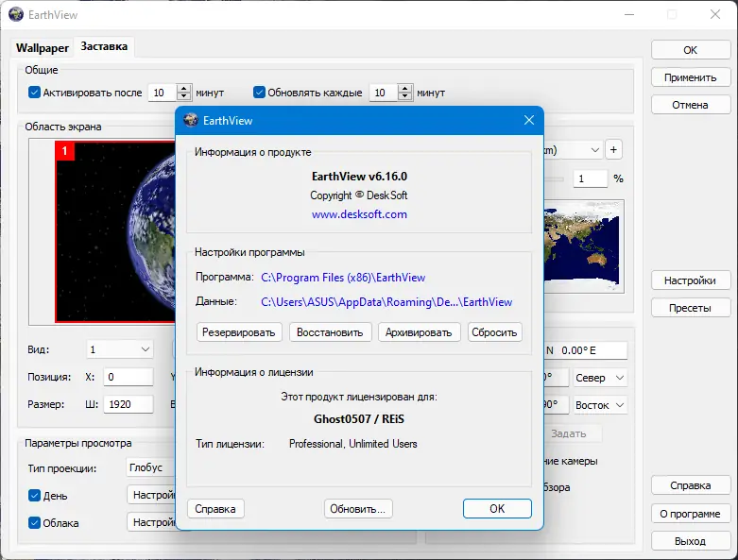Click the Размер Ш width field

(x=129, y=404)
